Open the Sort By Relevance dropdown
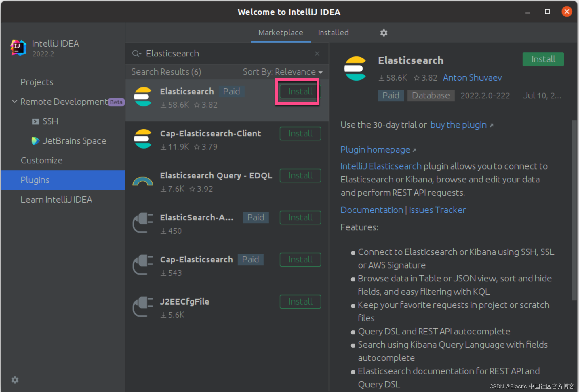Screen dimensions: 579x392 (x=282, y=72)
